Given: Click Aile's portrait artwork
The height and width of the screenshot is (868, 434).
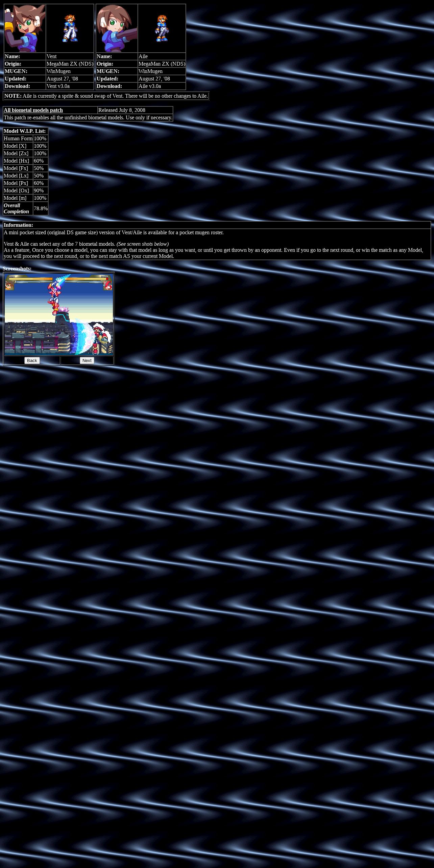Looking at the screenshot, I should (117, 28).
